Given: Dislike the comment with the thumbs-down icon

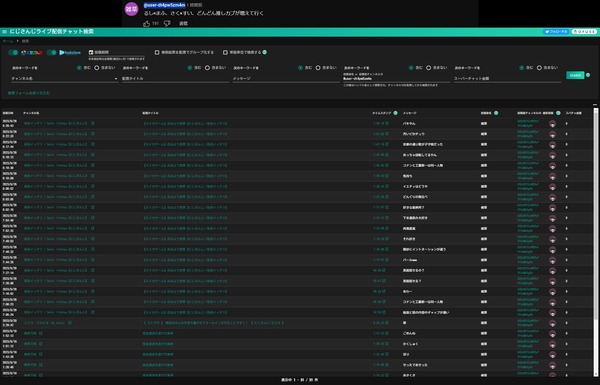Looking at the screenshot, I should coord(167,24).
